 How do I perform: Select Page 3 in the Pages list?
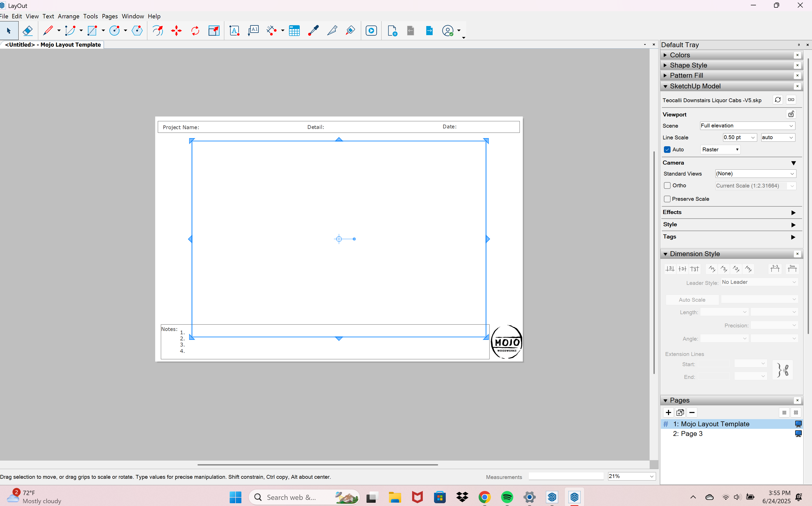pos(732,434)
